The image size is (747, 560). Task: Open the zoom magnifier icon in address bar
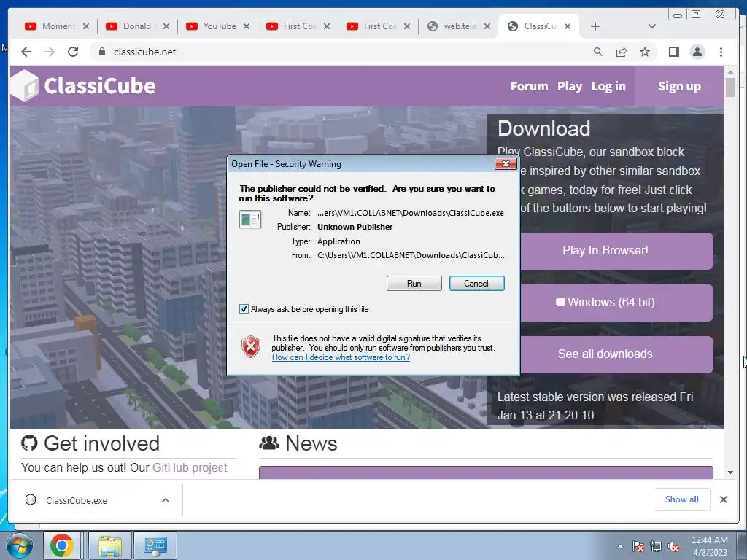pos(598,52)
